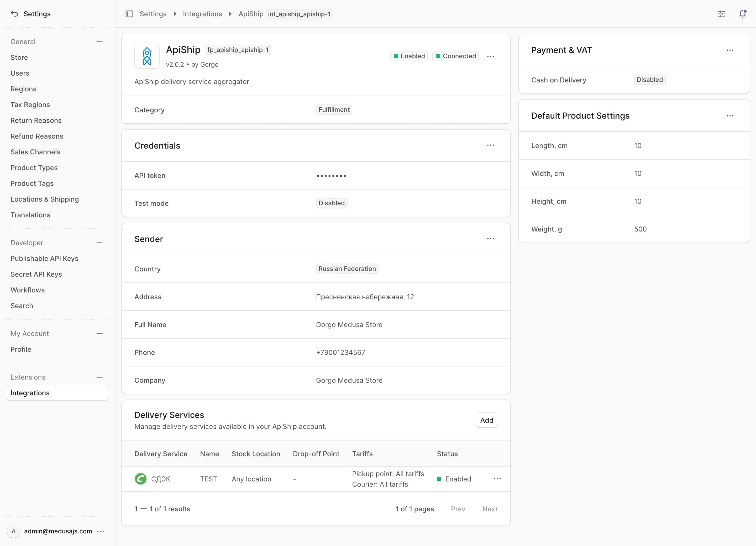Click the int_apiship_apiship-1 breadcrumb badge
This screenshot has width=756, height=546.
pos(299,14)
